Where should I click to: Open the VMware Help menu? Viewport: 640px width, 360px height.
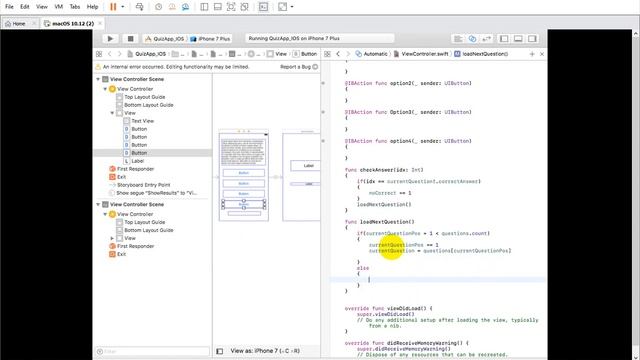pos(92,7)
